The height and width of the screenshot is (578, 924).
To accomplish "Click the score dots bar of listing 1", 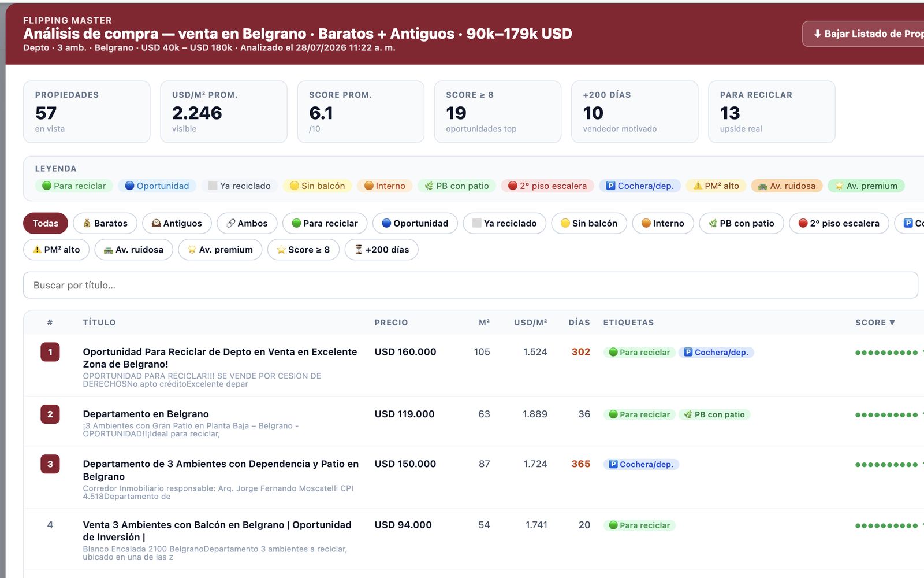I will coord(886,353).
